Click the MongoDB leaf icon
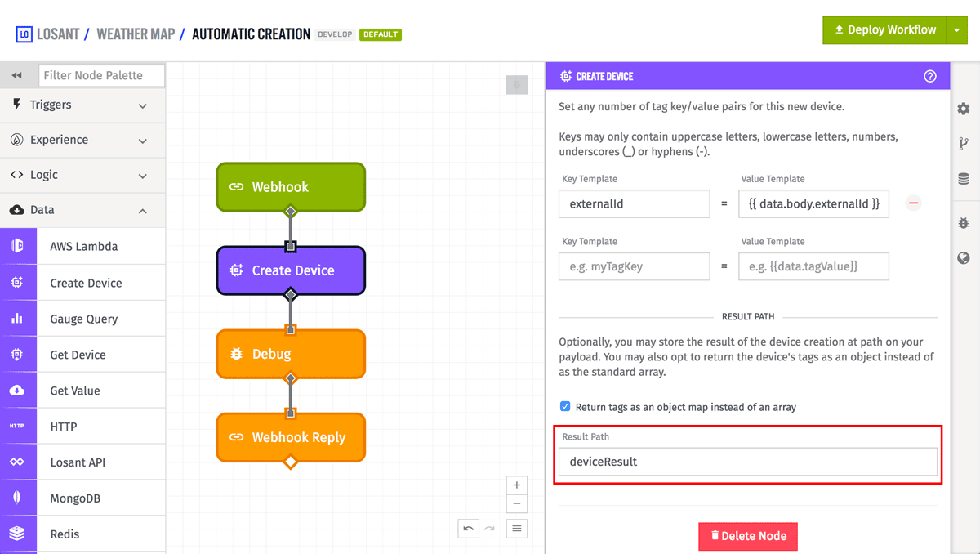The width and height of the screenshot is (980, 554). (17, 498)
